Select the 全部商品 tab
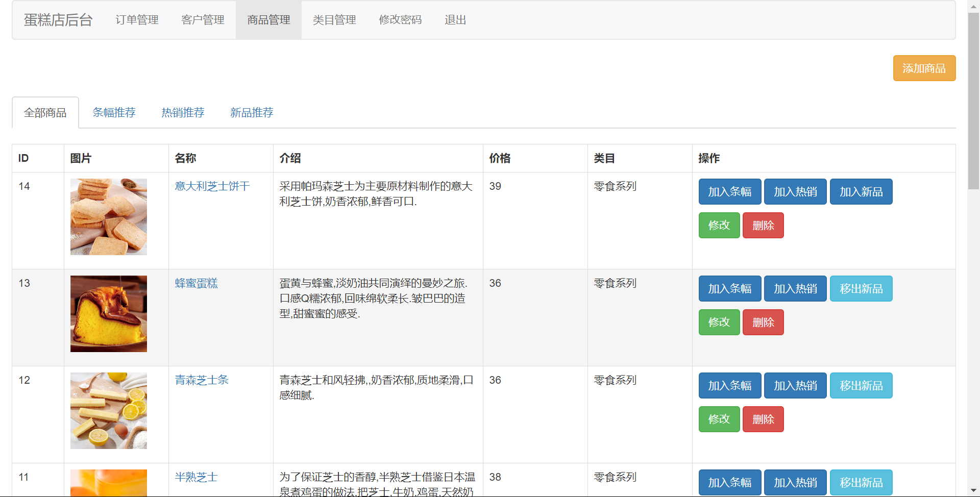 pos(45,113)
